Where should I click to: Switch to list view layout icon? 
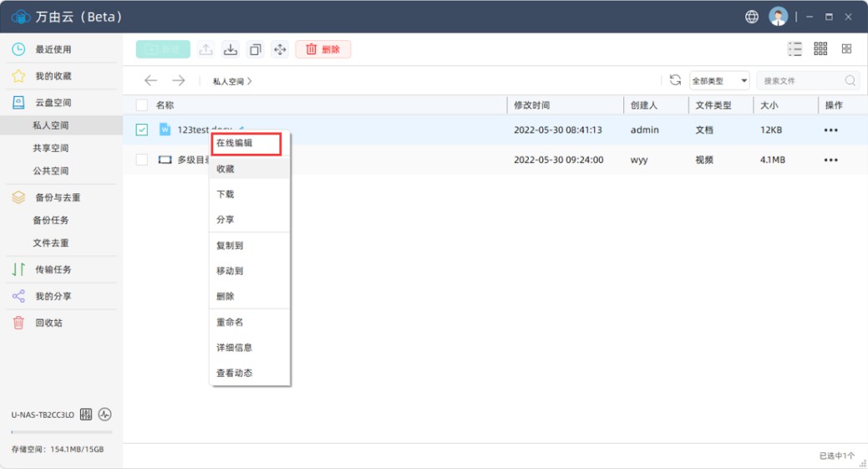point(794,49)
